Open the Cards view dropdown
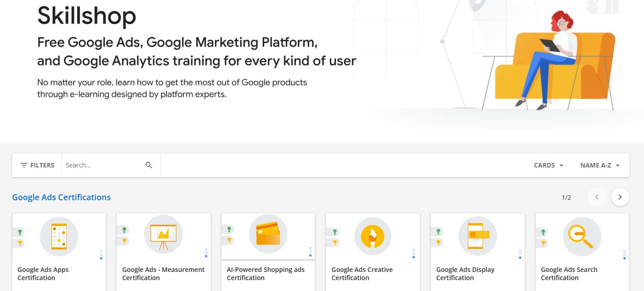644x291 pixels. pyautogui.click(x=549, y=165)
